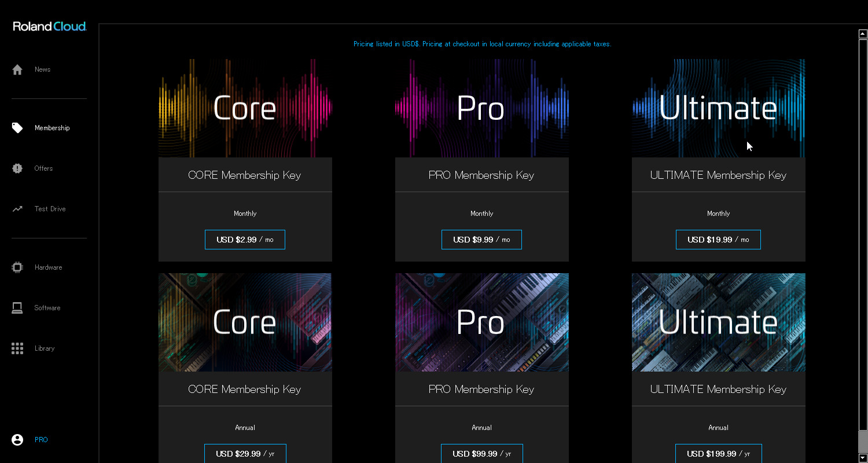Viewport: 868px width, 463px height.
Task: Click CORE Membership Key title above Monthly
Action: (x=245, y=175)
